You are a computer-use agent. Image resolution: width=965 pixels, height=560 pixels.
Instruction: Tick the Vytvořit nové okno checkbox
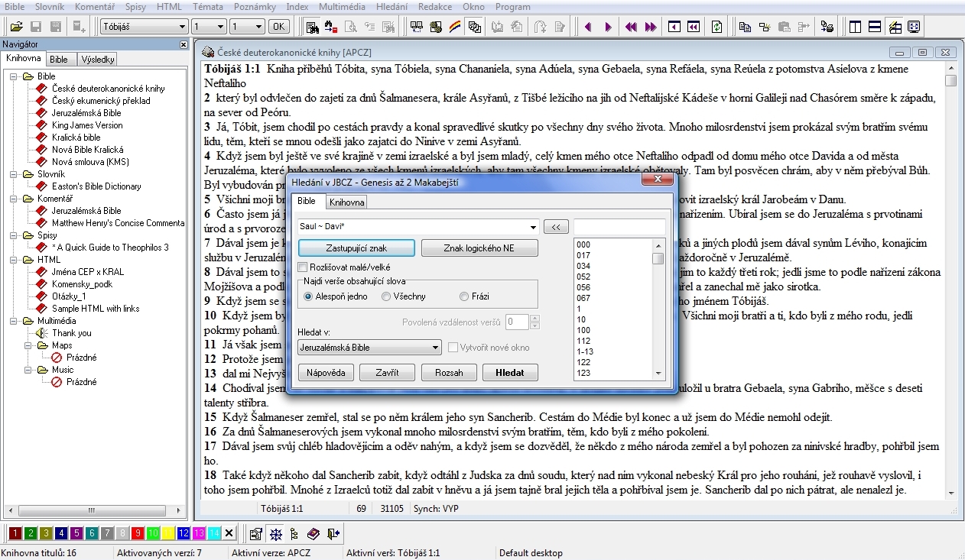[x=453, y=348]
